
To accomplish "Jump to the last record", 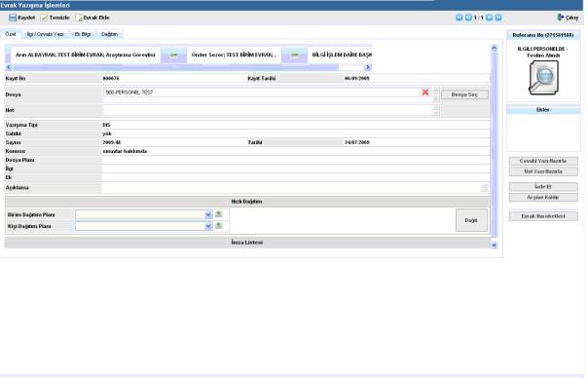I will pos(498,18).
